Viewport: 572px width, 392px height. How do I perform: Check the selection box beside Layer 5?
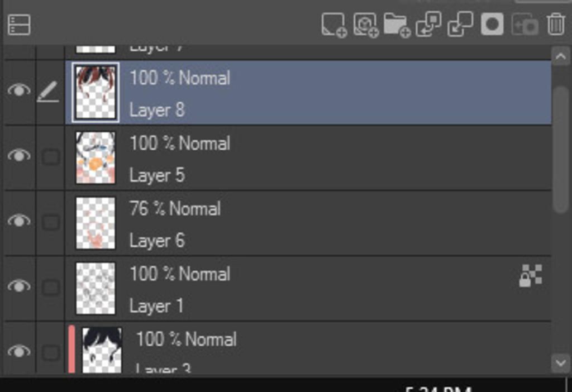51,157
